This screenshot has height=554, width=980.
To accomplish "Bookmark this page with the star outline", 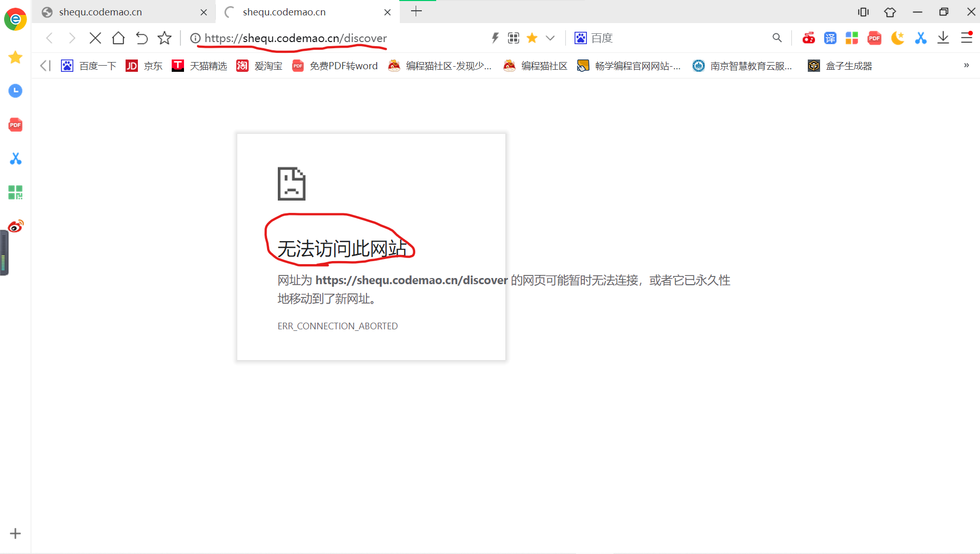I will pyautogui.click(x=165, y=38).
